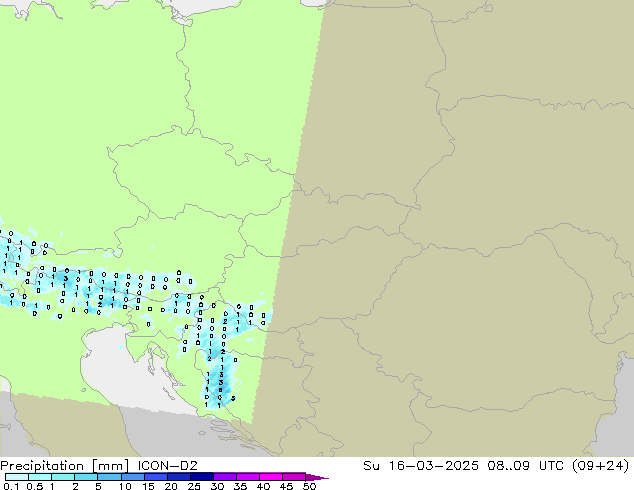
Task: Click the "Su 16-03-2025" date text
Action: (x=421, y=466)
